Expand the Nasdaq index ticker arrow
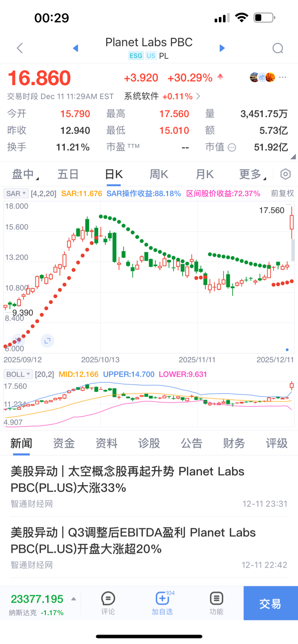Image resolution: width=298 pixels, height=644 pixels. [x=74, y=599]
